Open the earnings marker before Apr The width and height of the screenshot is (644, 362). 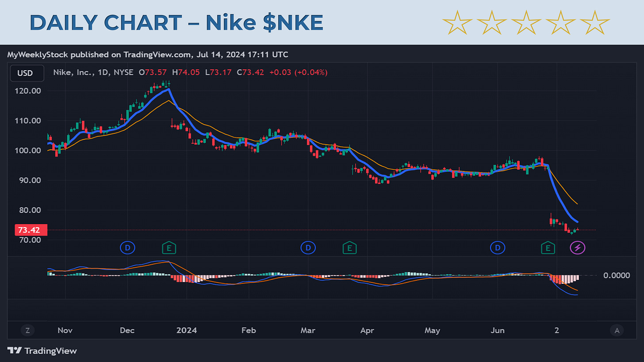349,248
